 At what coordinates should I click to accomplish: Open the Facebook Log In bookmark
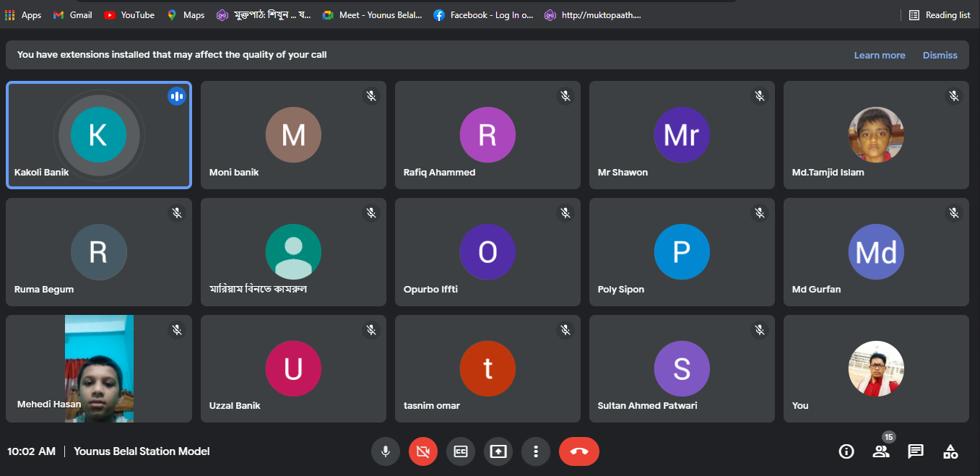tap(483, 14)
